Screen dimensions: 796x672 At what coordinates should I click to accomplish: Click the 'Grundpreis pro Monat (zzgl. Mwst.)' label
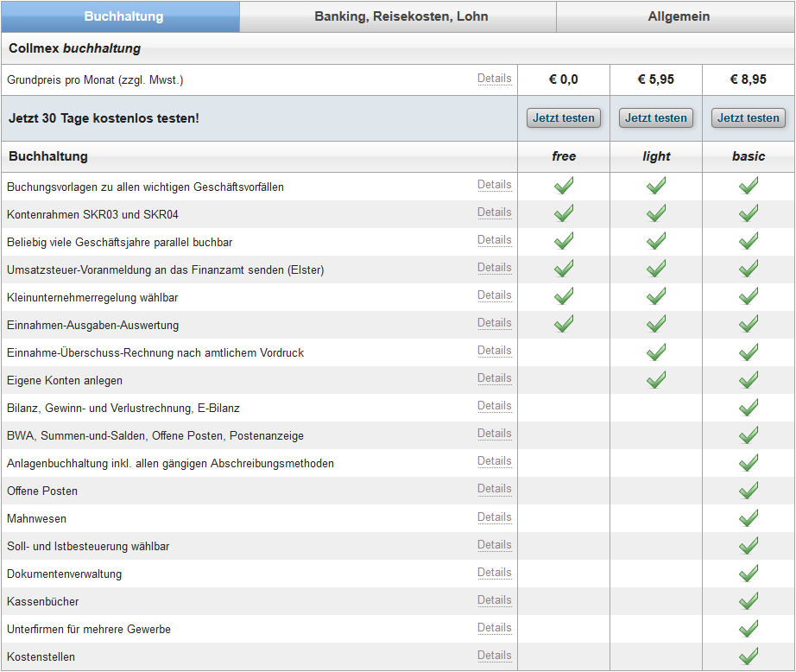(95, 80)
